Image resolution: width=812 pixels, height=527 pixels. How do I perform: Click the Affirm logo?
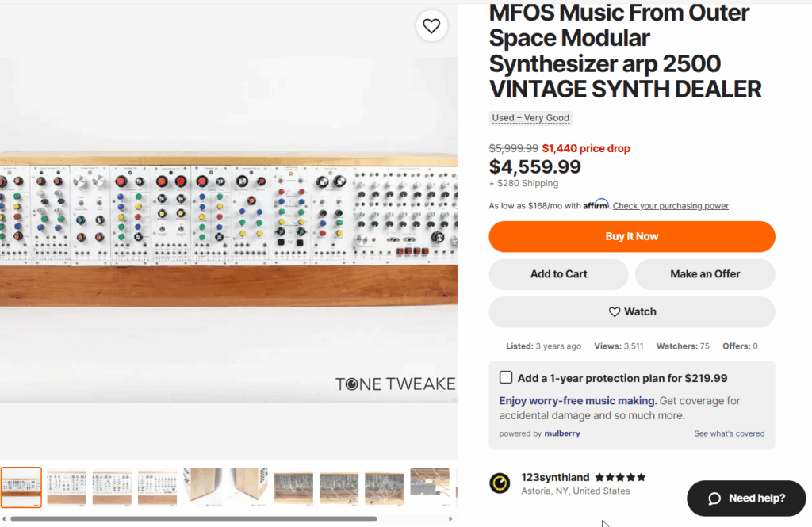(596, 204)
